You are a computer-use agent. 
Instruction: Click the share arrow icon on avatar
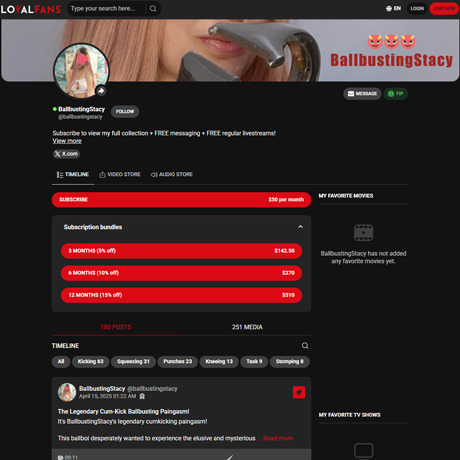pyautogui.click(x=101, y=91)
